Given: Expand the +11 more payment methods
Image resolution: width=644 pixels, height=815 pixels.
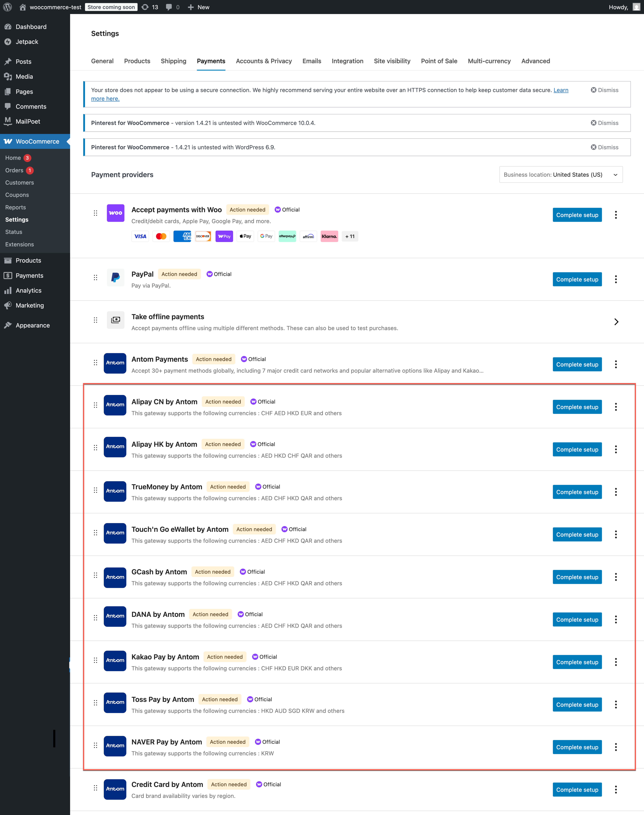Looking at the screenshot, I should 350,236.
